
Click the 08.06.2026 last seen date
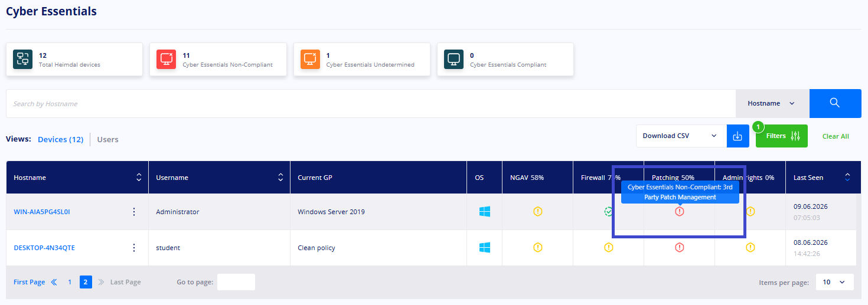[811, 242]
